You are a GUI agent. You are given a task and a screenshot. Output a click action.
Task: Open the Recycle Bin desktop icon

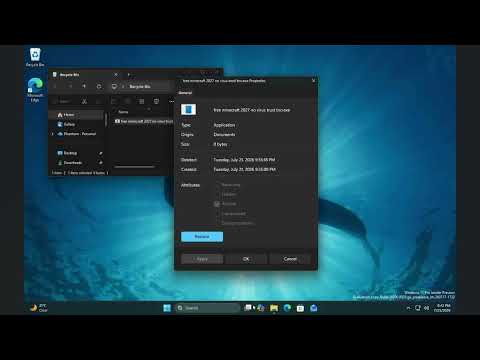point(35,57)
